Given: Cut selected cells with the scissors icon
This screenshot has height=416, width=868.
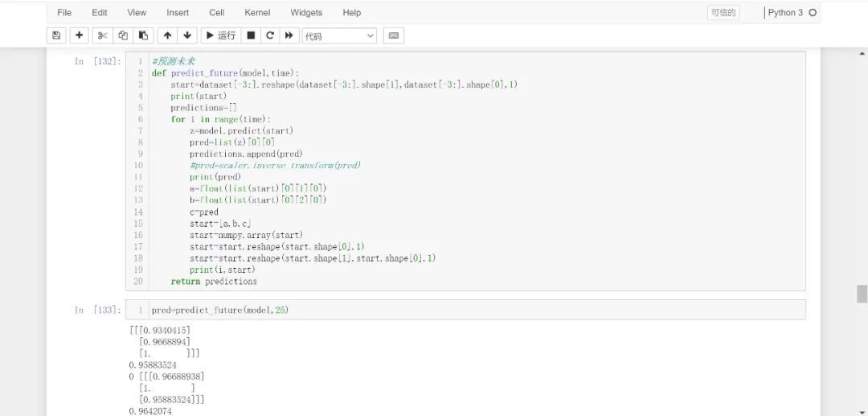Looking at the screenshot, I should (x=102, y=35).
